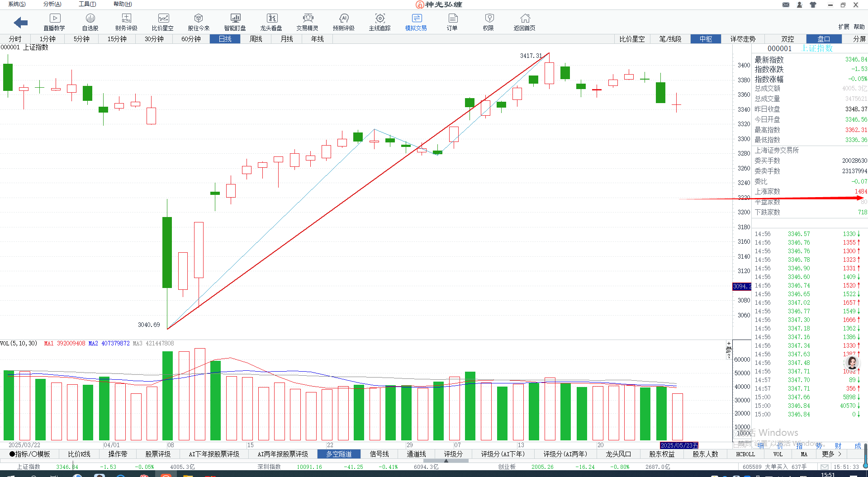Click the blue back arrow icon
Image resolution: width=868 pixels, height=477 pixels.
point(21,23)
